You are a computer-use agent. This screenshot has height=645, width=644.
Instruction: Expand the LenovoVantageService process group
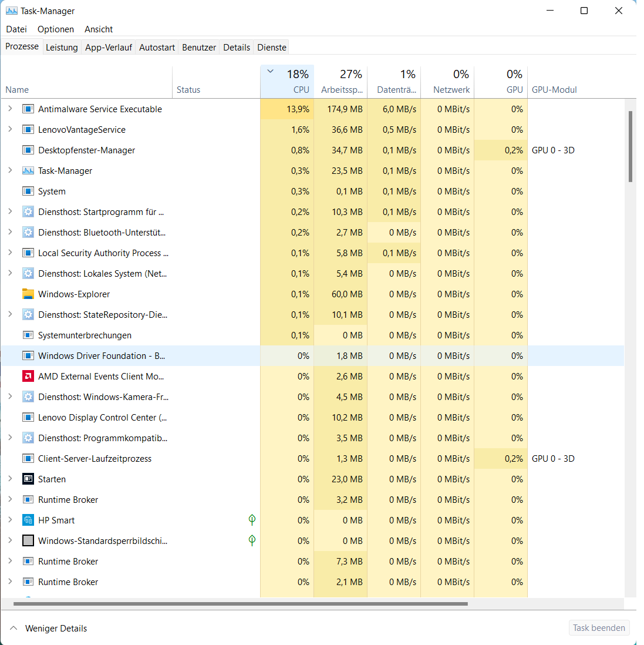[x=11, y=129]
